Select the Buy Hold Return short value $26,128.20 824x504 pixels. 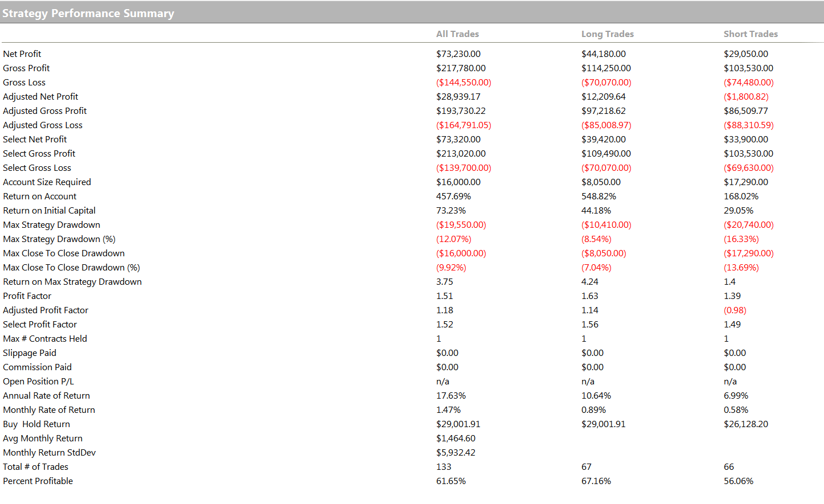point(746,424)
